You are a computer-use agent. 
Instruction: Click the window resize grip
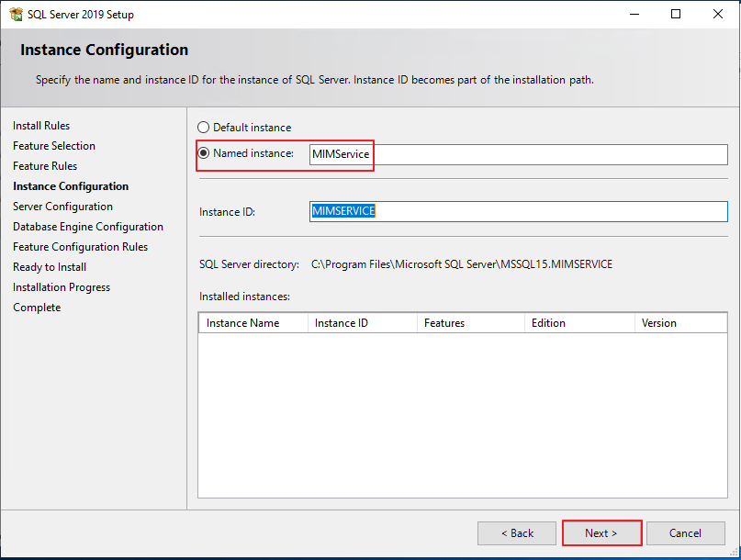[x=734, y=551]
